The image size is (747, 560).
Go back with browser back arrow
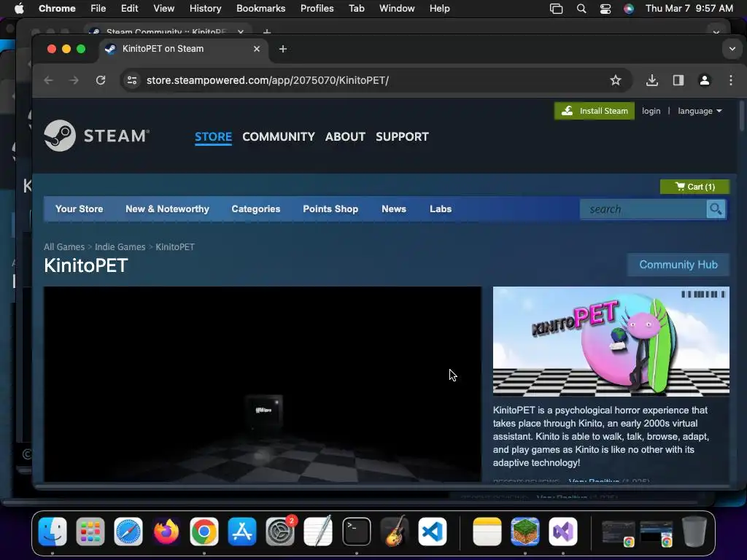pos(48,80)
